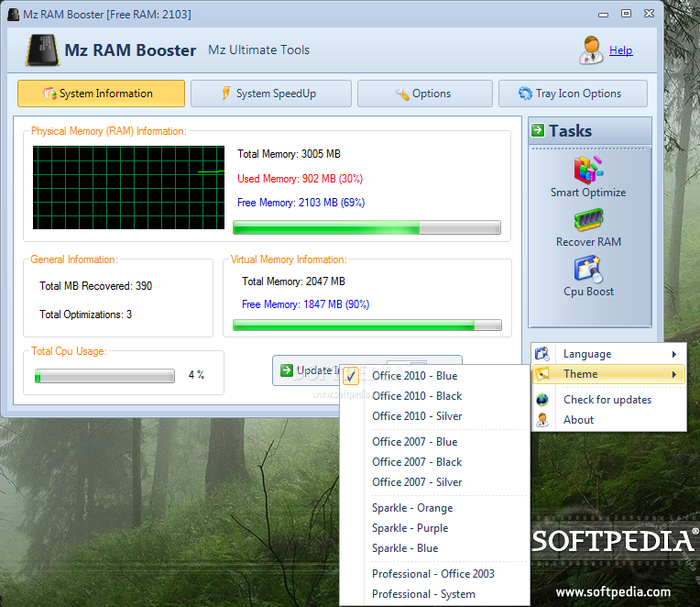Viewport: 700px width, 607px height.
Task: Click the Tasks panel header
Action: pos(590,131)
